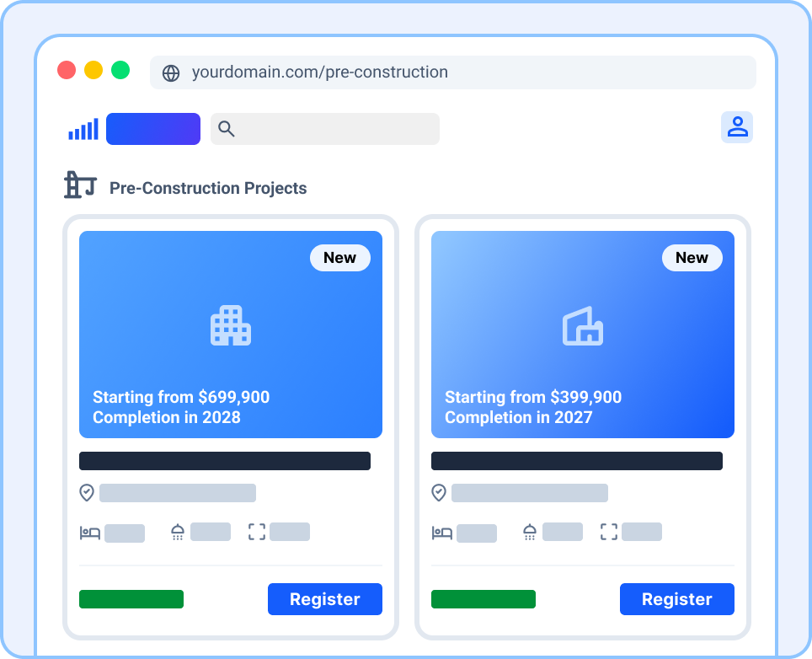Click the New badge on first card
Viewport: 812px width, 659px height.
[339, 258]
